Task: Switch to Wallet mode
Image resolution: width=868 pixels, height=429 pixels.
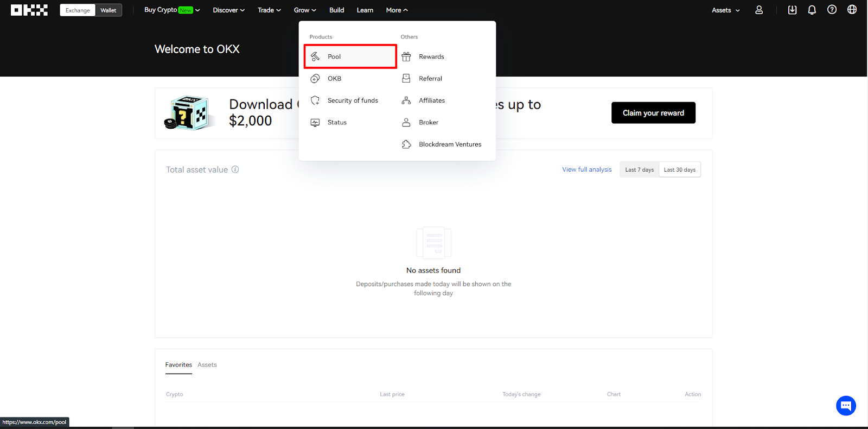Action: click(x=108, y=10)
